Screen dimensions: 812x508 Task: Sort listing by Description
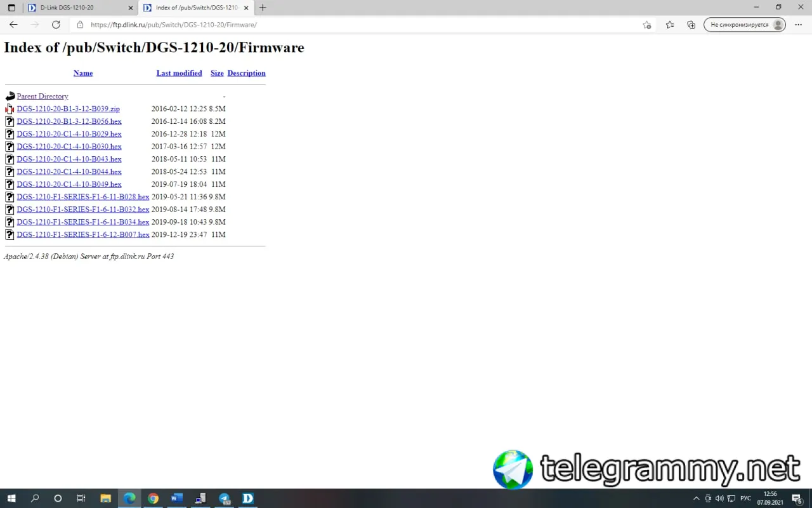pos(246,73)
